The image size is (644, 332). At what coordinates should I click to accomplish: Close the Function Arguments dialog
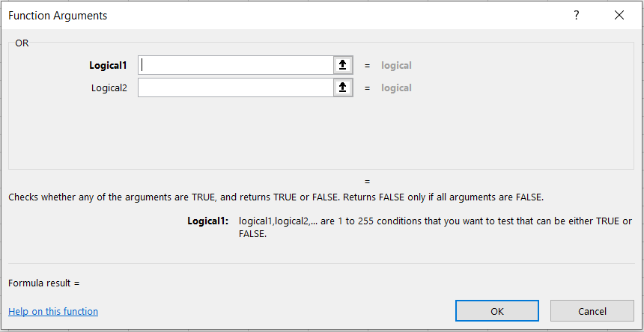click(619, 15)
